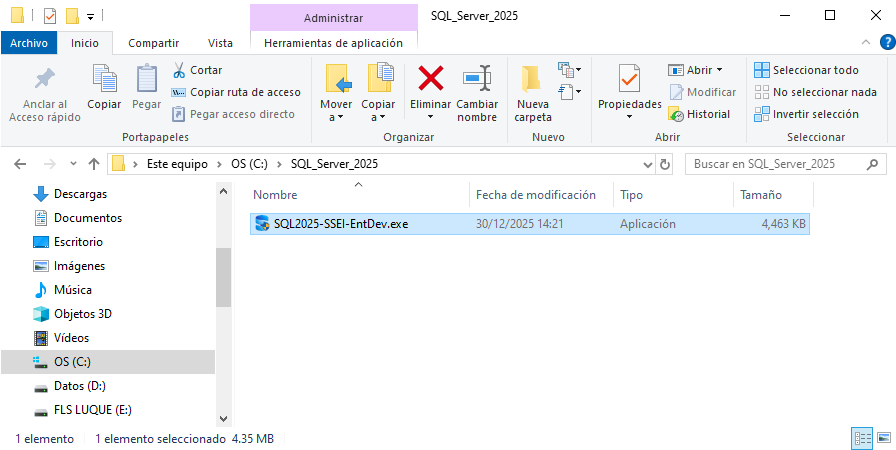Image resolution: width=896 pixels, height=450 pixels.
Task: Switch to the Compartir tab
Action: click(x=154, y=43)
